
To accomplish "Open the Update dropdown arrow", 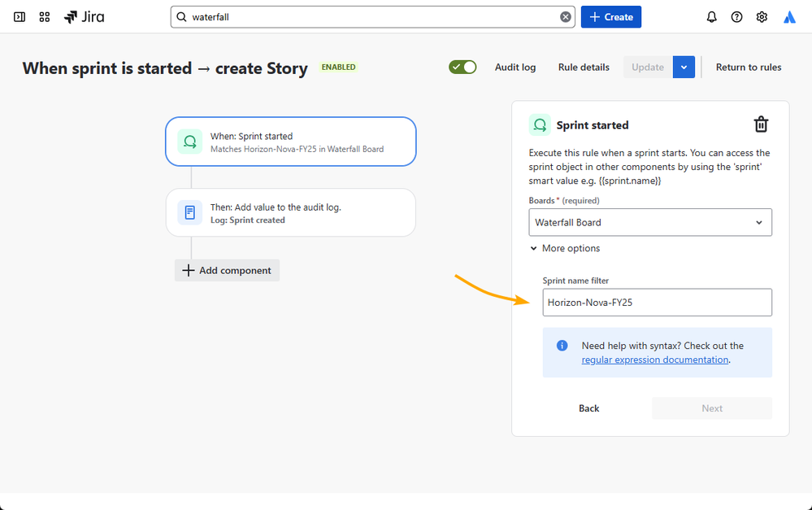I will 684,68.
